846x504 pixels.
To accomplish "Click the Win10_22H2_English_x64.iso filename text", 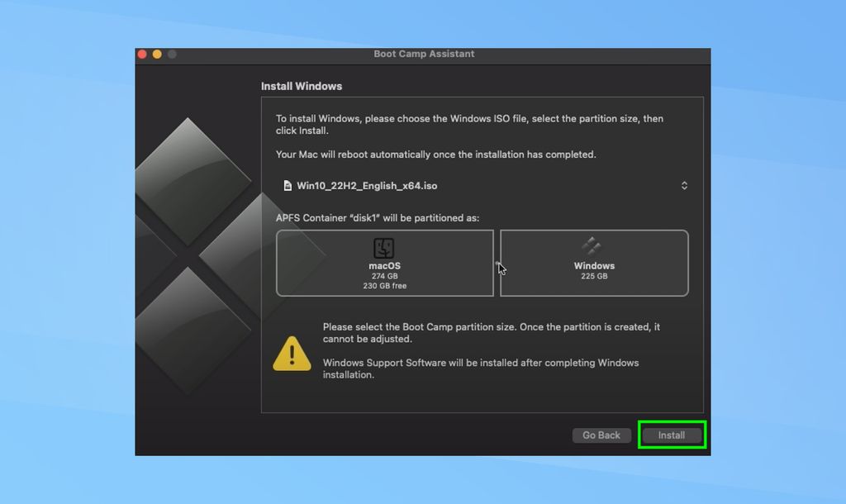I will (x=369, y=185).
